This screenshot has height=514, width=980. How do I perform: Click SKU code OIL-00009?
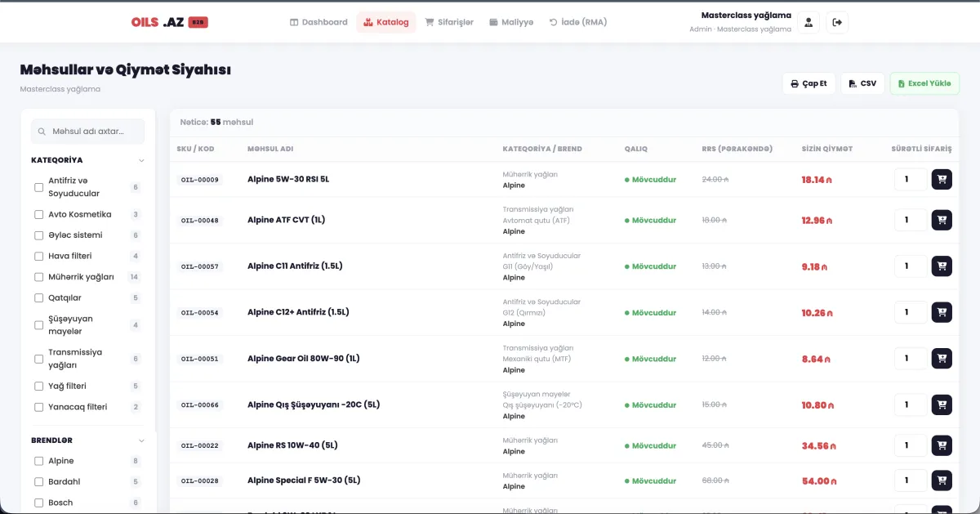[200, 179]
